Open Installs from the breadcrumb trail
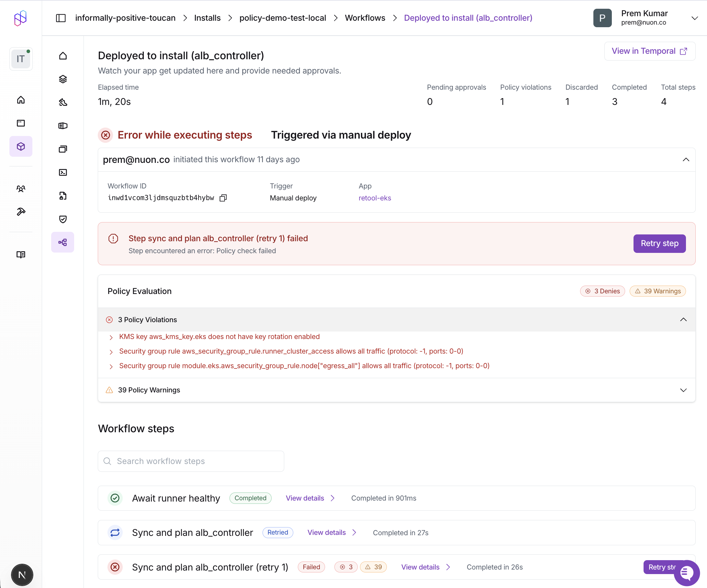The height and width of the screenshot is (588, 707). 207,18
